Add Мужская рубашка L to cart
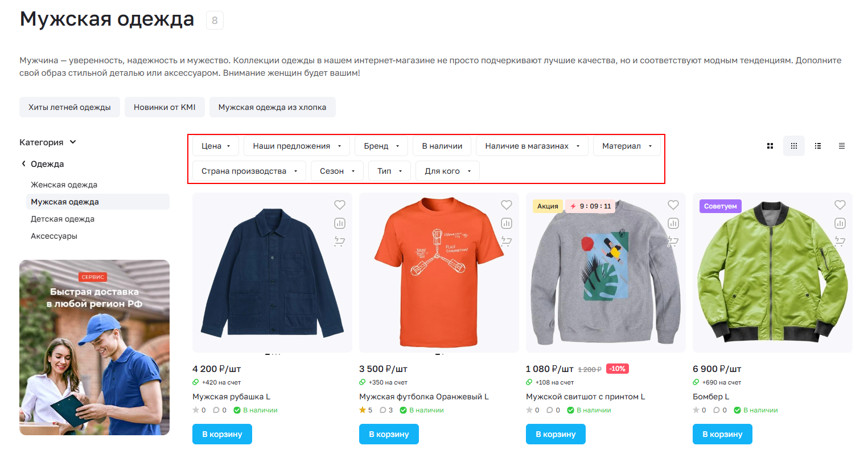The height and width of the screenshot is (466, 868). [222, 434]
